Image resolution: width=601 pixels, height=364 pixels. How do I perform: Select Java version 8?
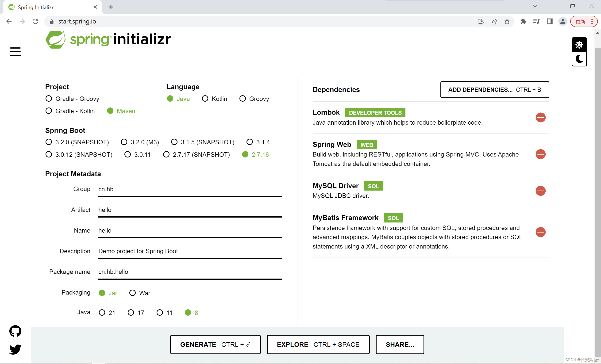click(192, 312)
